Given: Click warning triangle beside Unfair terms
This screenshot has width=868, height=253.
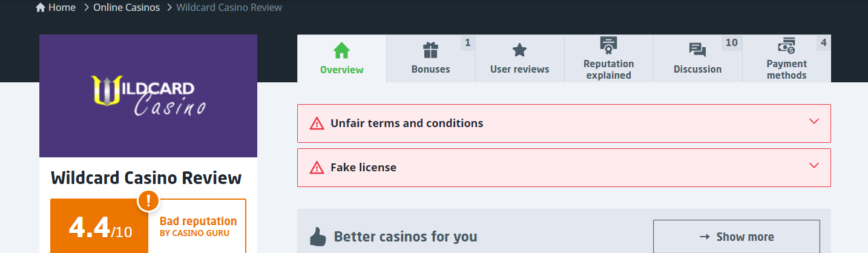Looking at the screenshot, I should [317, 123].
